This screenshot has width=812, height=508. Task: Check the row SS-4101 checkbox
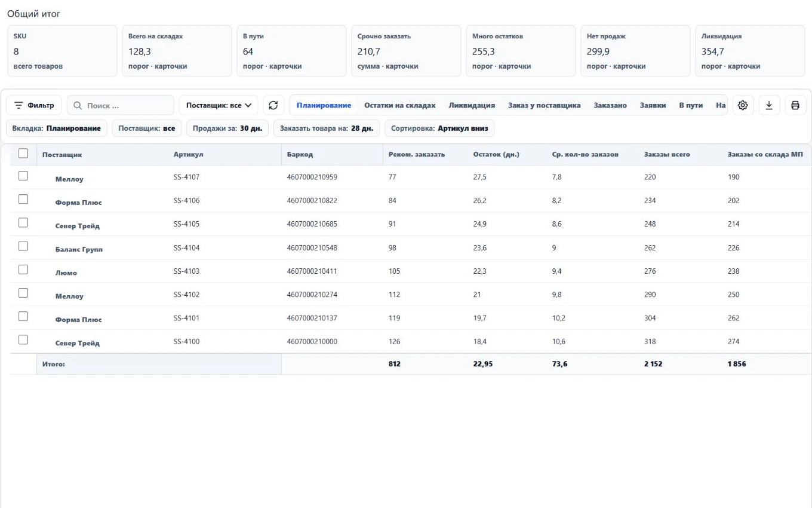click(x=23, y=316)
